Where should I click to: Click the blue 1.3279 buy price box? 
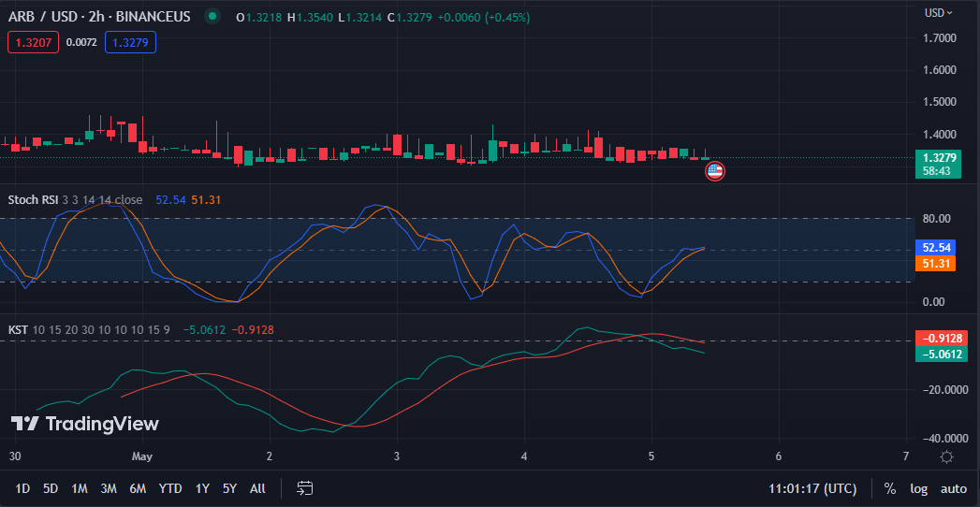point(131,41)
